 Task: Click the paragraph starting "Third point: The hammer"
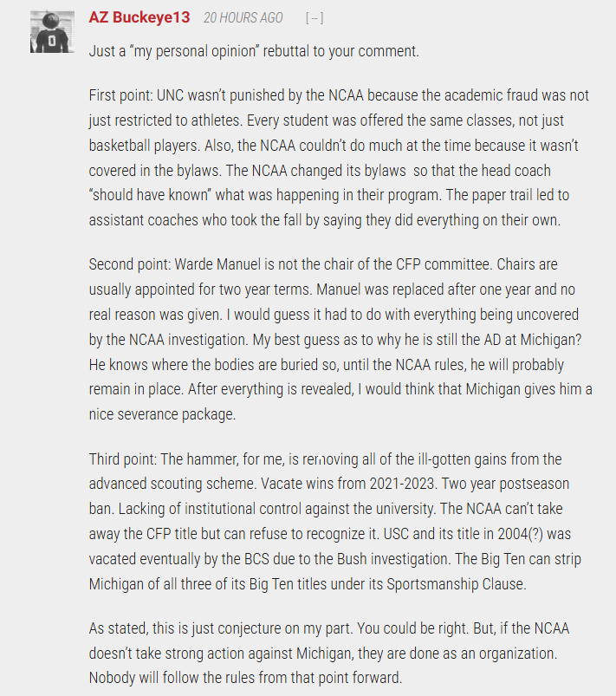pyautogui.click(x=335, y=521)
